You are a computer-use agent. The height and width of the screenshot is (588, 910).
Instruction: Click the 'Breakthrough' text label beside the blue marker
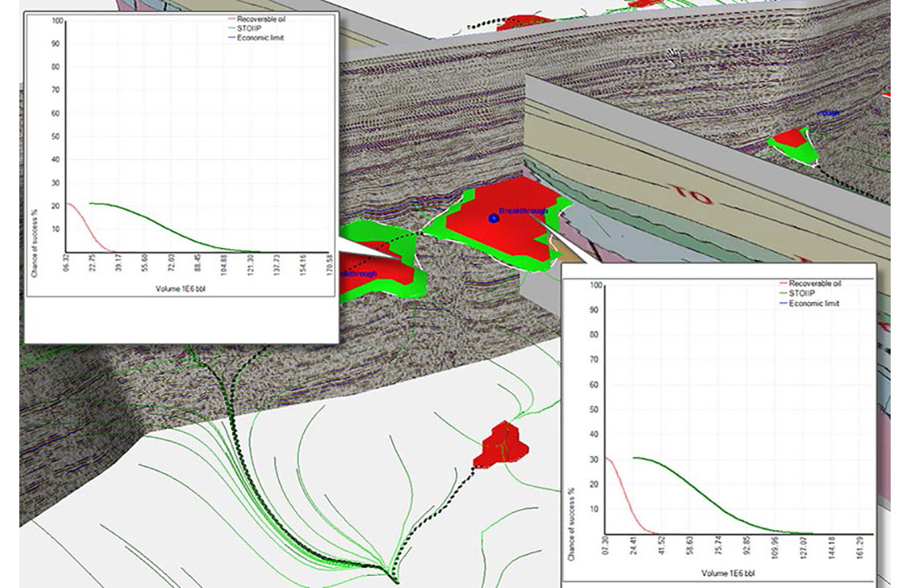coord(523,212)
